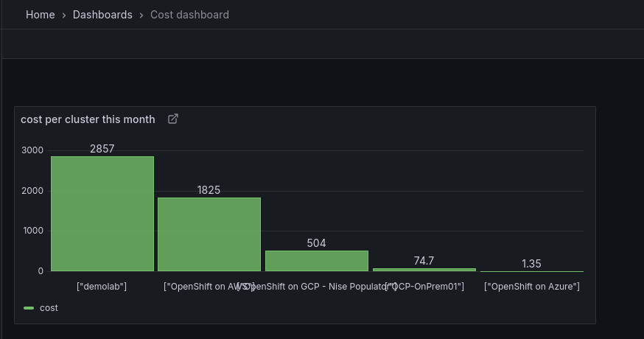The image size is (644, 339).
Task: Click the panel title 'cost per cluster this month'
Action: coord(88,119)
